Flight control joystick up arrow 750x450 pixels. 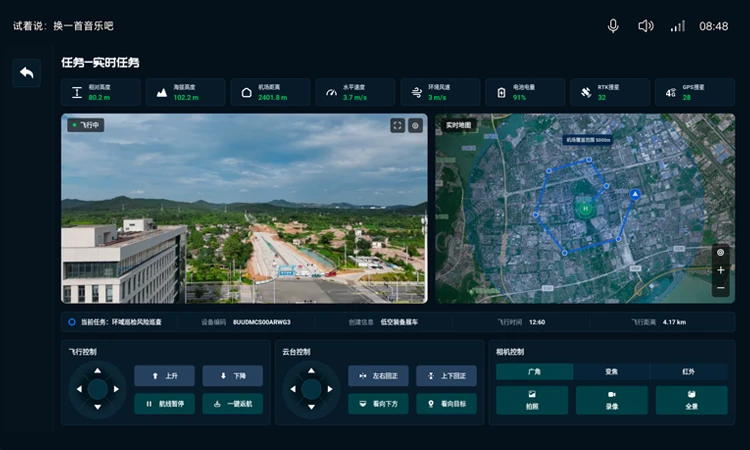click(98, 371)
